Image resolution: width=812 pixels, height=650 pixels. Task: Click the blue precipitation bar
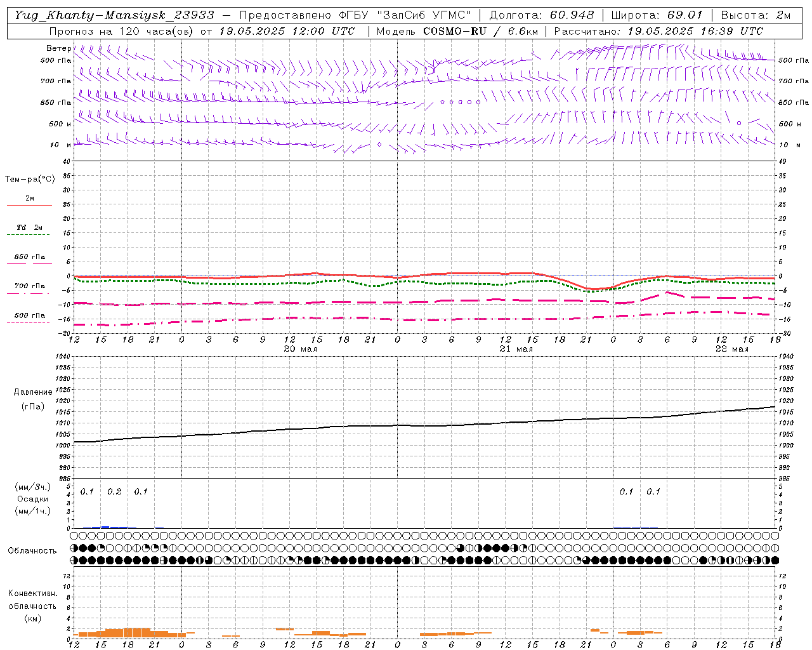point(110,527)
